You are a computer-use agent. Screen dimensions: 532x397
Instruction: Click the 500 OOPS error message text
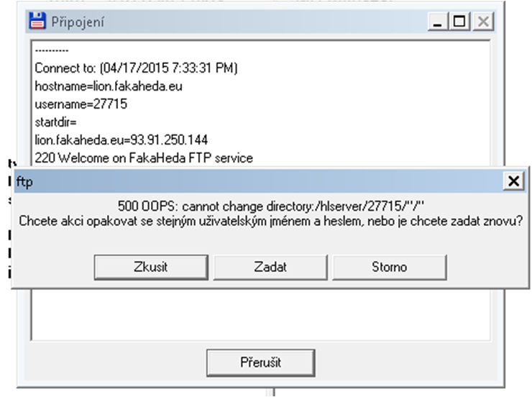pyautogui.click(x=271, y=206)
